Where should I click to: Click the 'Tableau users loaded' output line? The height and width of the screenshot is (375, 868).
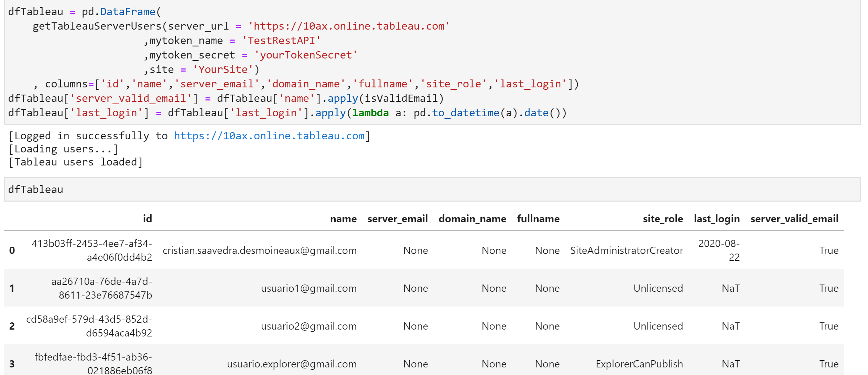[75, 162]
